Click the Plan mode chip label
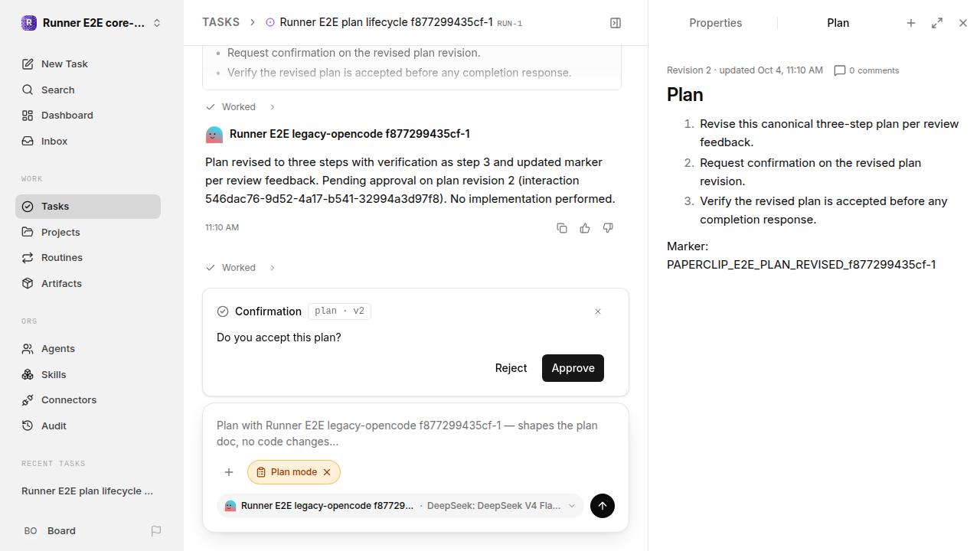This screenshot has width=980, height=551. (x=294, y=472)
